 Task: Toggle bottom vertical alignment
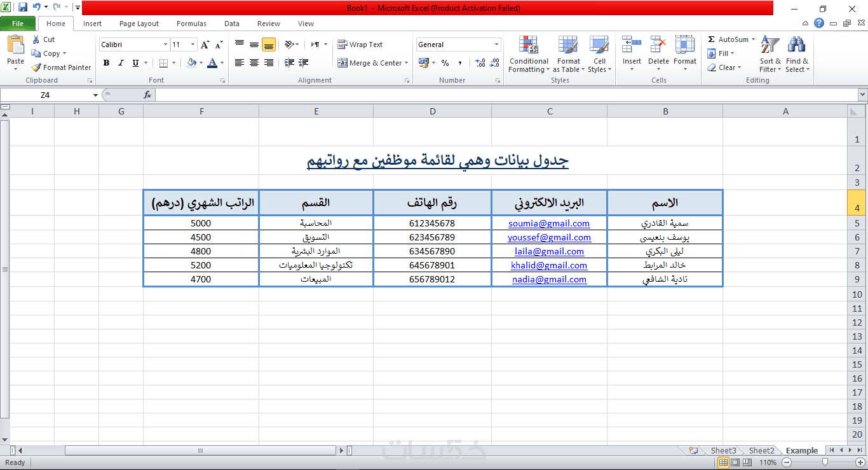[x=269, y=45]
